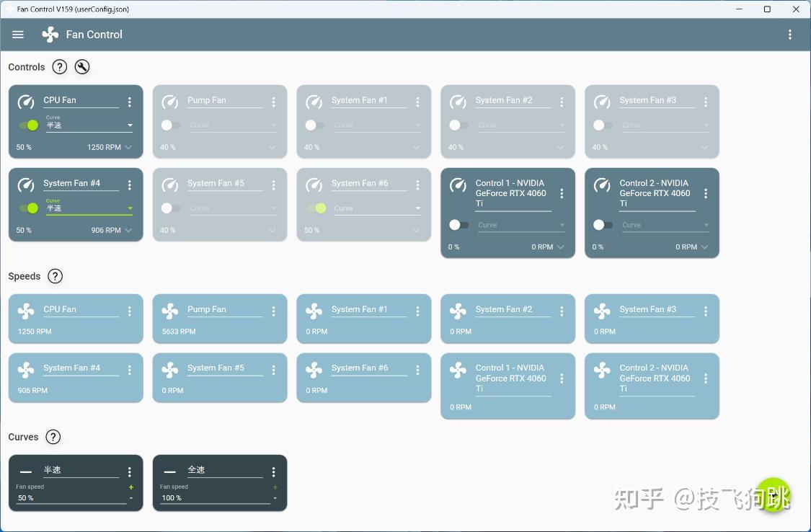Increase 半速 fan speed with plus
811x532 pixels.
(x=131, y=487)
